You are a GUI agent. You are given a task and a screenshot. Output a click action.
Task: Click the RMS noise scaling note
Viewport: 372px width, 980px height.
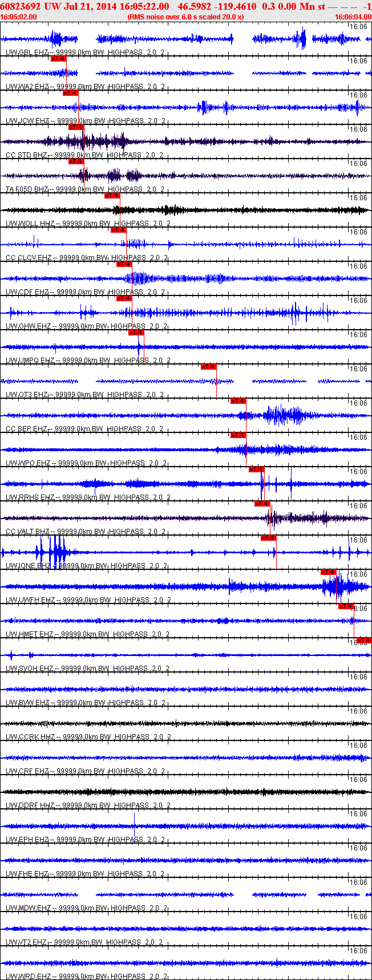click(186, 17)
